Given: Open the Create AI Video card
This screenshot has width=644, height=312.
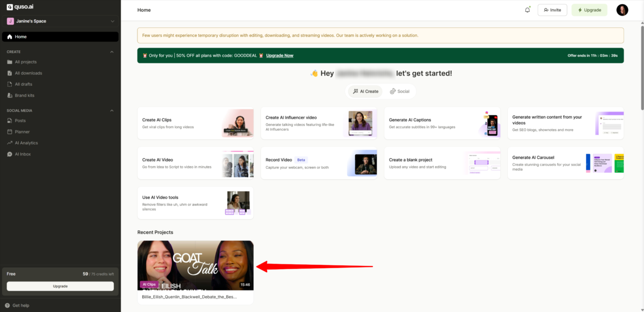Looking at the screenshot, I should pyautogui.click(x=195, y=163).
